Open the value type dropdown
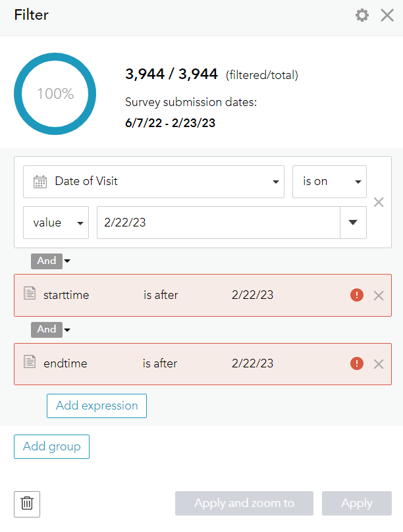The image size is (403, 532). [x=56, y=223]
